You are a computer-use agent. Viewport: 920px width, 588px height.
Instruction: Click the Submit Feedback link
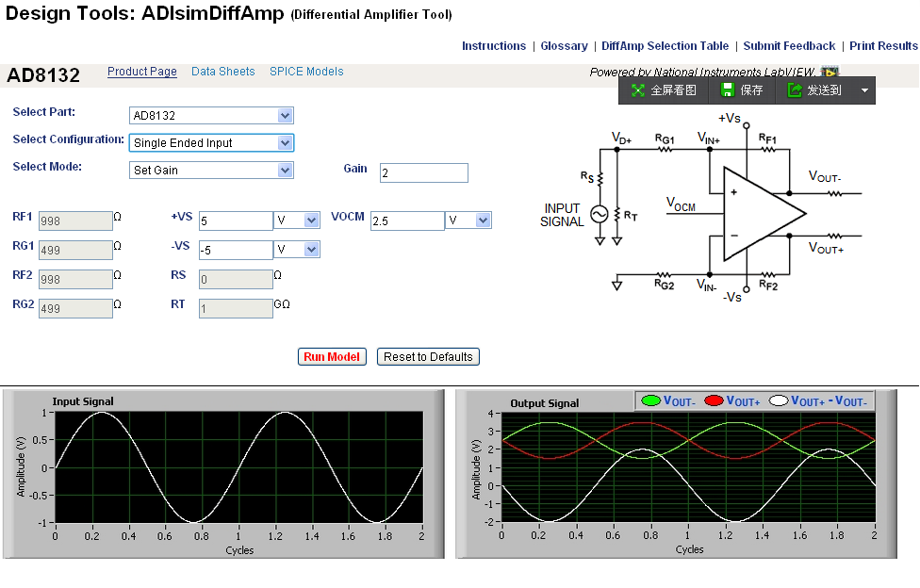pyautogui.click(x=789, y=46)
